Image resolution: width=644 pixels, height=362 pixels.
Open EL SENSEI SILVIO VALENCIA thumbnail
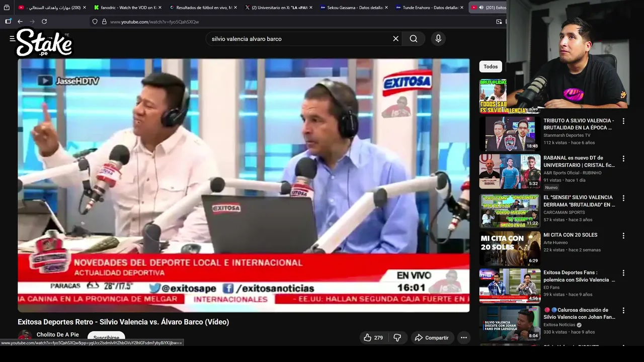tap(510, 211)
